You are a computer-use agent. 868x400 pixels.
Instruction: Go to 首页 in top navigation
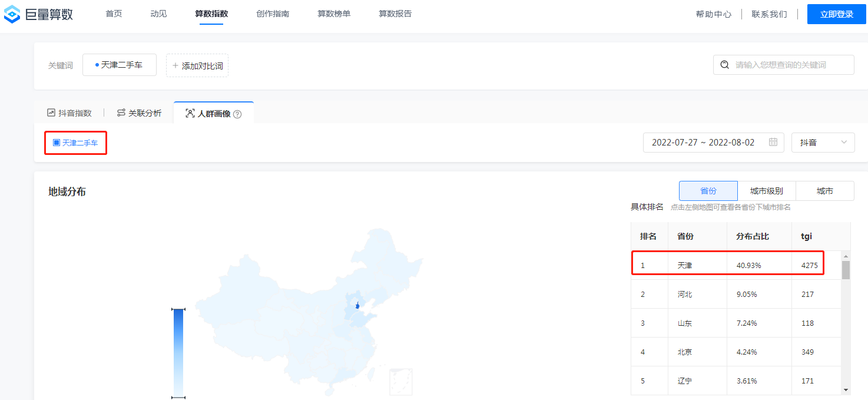[114, 14]
